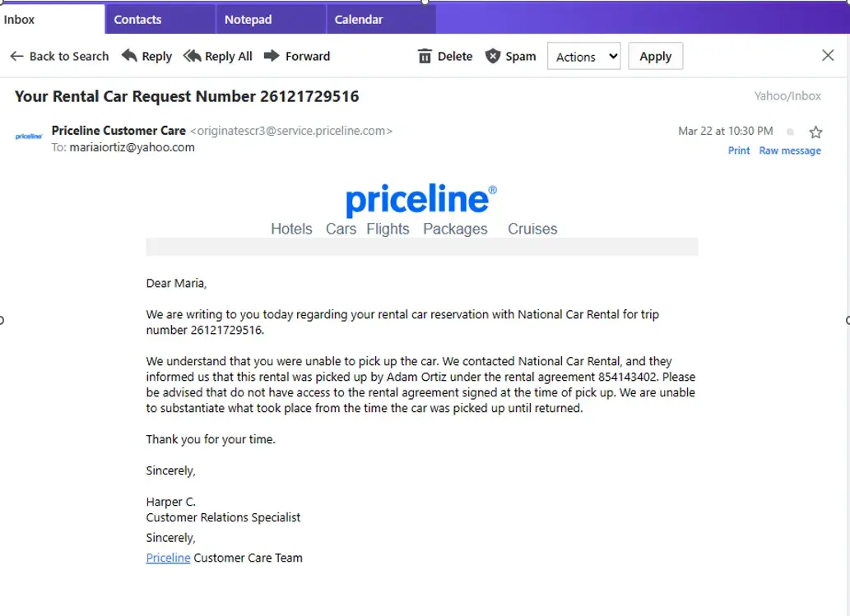This screenshot has width=850, height=616.
Task: Click the Reply arrow icon
Action: click(129, 56)
